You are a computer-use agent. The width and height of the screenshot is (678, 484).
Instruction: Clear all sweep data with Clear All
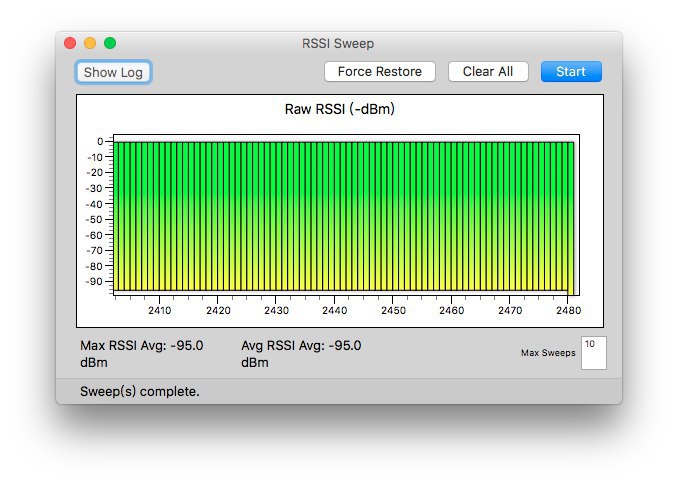(x=488, y=71)
